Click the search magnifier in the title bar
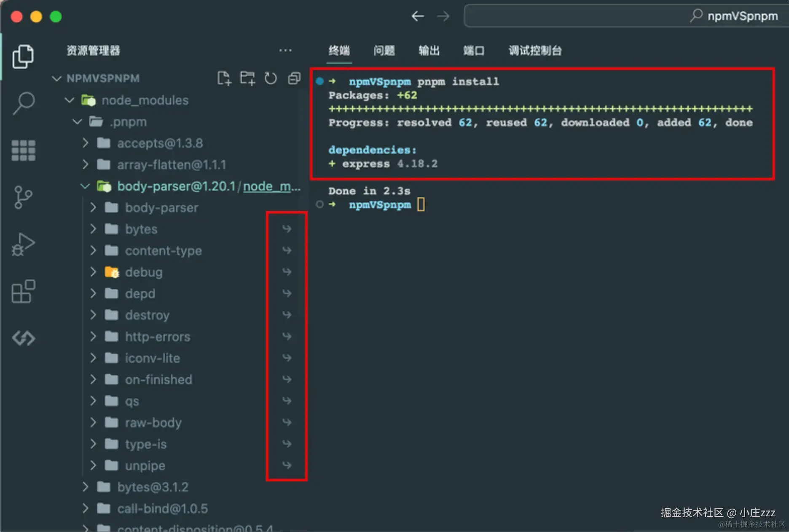Viewport: 789px width, 532px height. pos(696,16)
